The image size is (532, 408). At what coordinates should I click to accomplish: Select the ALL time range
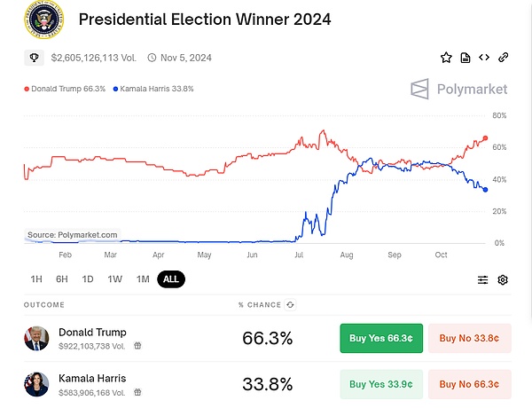[171, 279]
